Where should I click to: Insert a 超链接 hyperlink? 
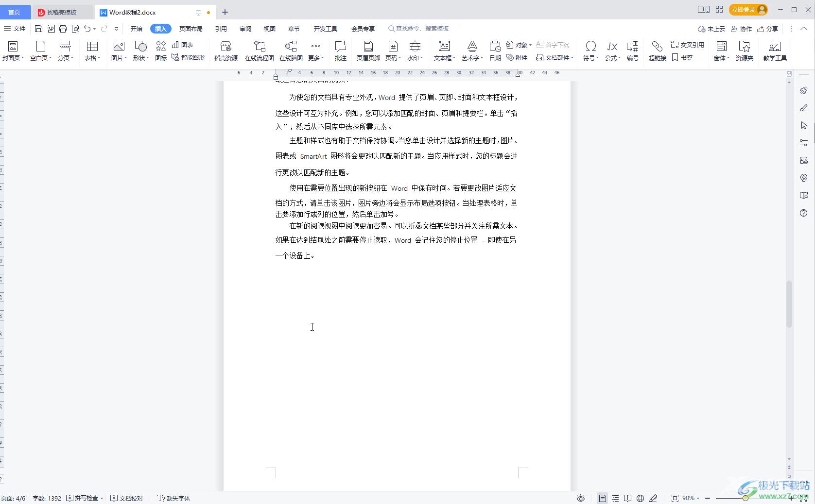(657, 51)
